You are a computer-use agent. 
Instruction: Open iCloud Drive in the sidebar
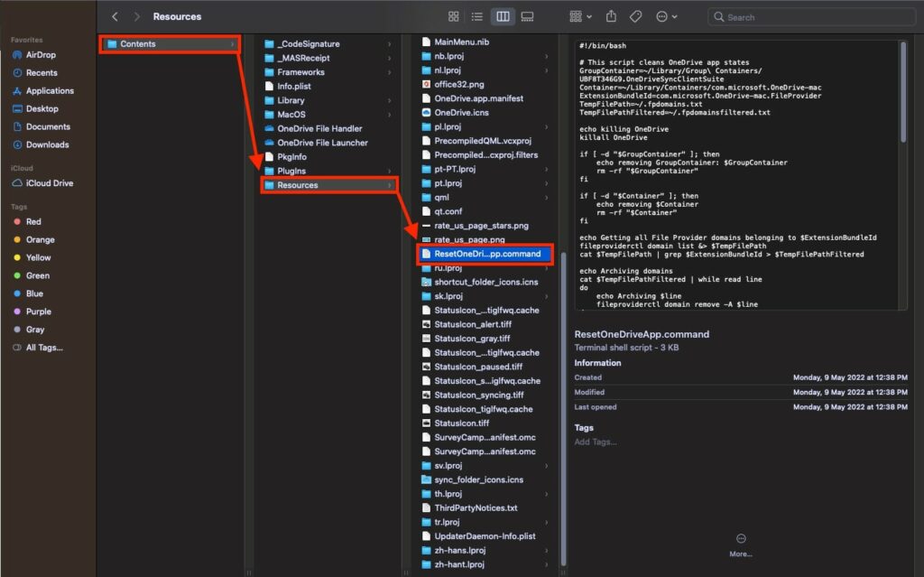point(50,183)
